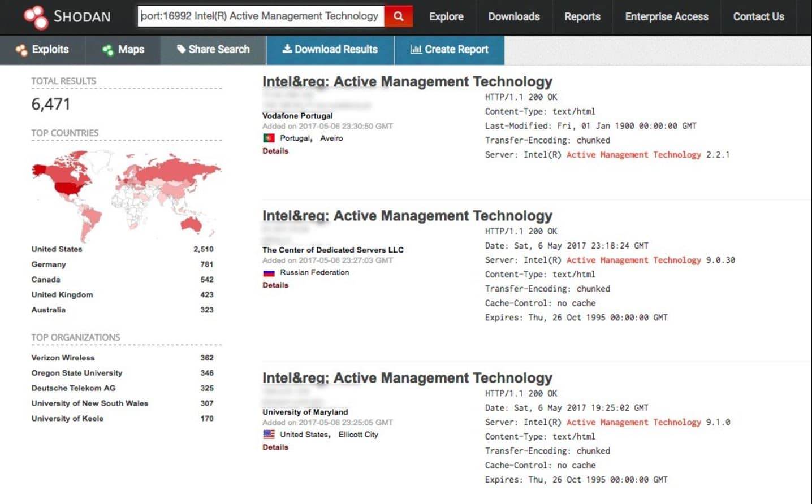Click the Vodafone Portugal organization name
This screenshot has width=812, height=504.
tap(297, 116)
